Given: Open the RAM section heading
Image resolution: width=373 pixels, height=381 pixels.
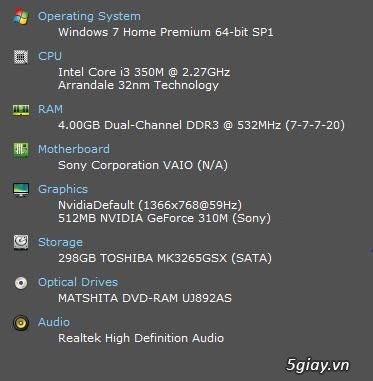Looking at the screenshot, I should click(x=50, y=109).
